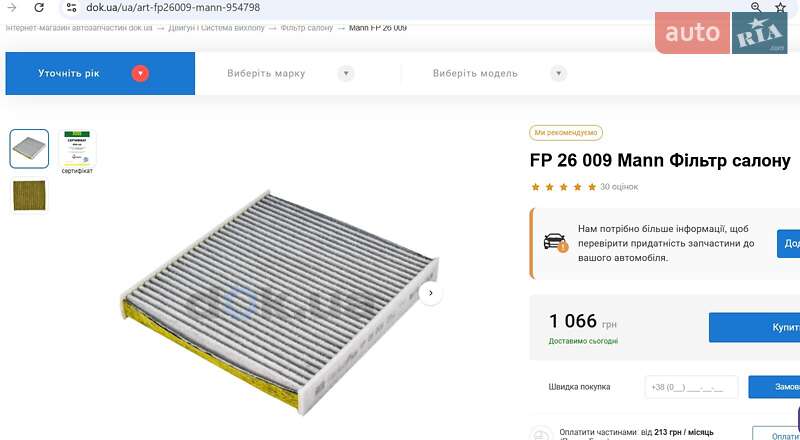Open the zoom magnifier icon in address bar
Viewport: 800px width, 440px height.
click(x=756, y=7)
